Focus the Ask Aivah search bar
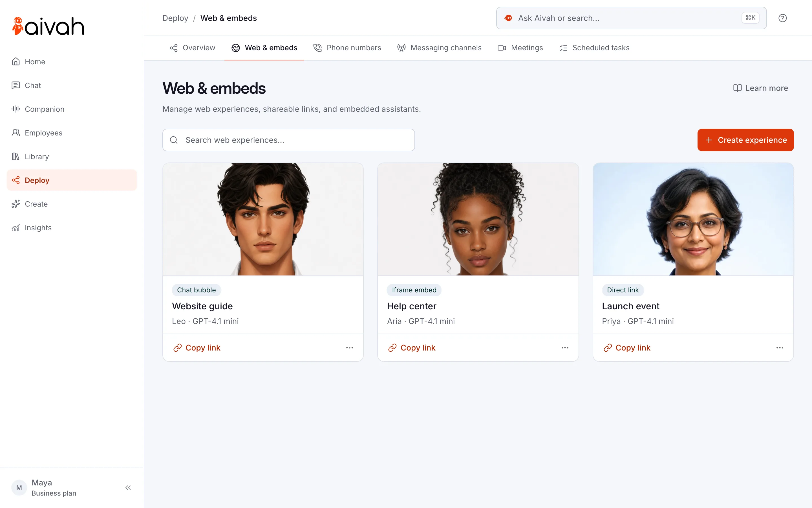 click(631, 18)
